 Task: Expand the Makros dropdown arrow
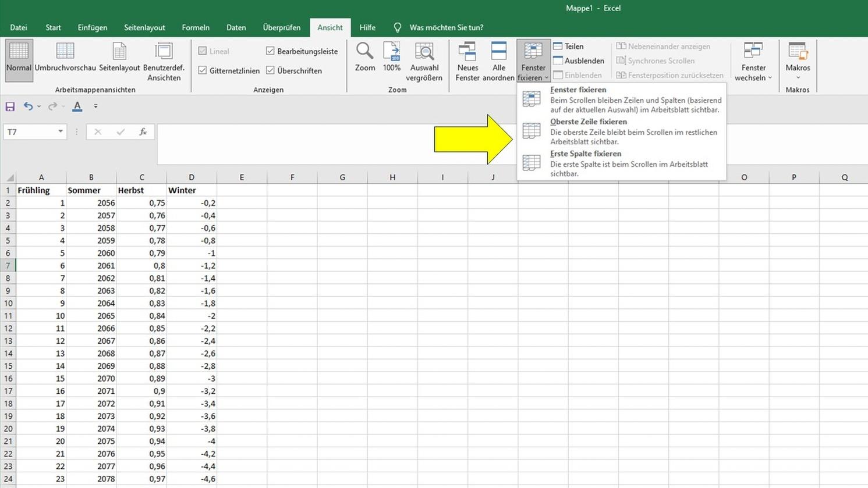pyautogui.click(x=798, y=77)
